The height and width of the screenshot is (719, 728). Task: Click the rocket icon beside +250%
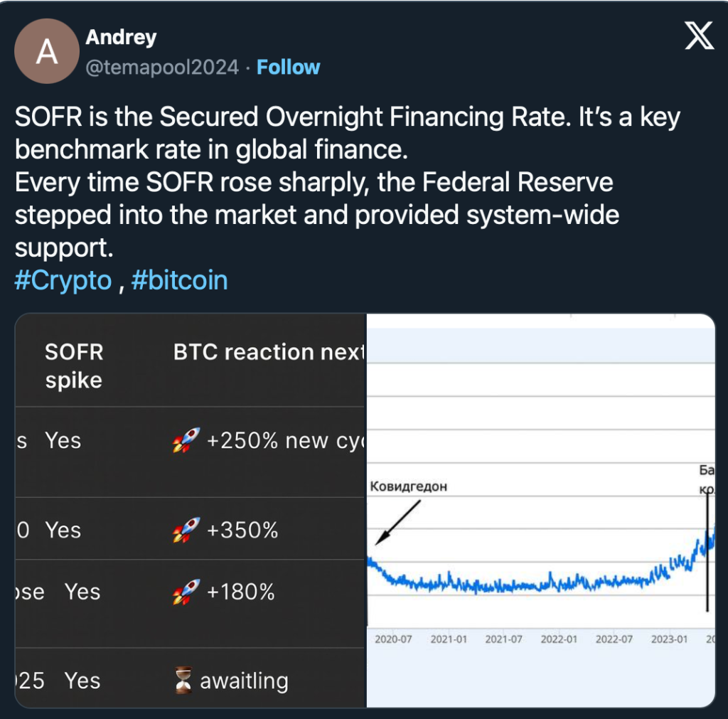coord(186,442)
